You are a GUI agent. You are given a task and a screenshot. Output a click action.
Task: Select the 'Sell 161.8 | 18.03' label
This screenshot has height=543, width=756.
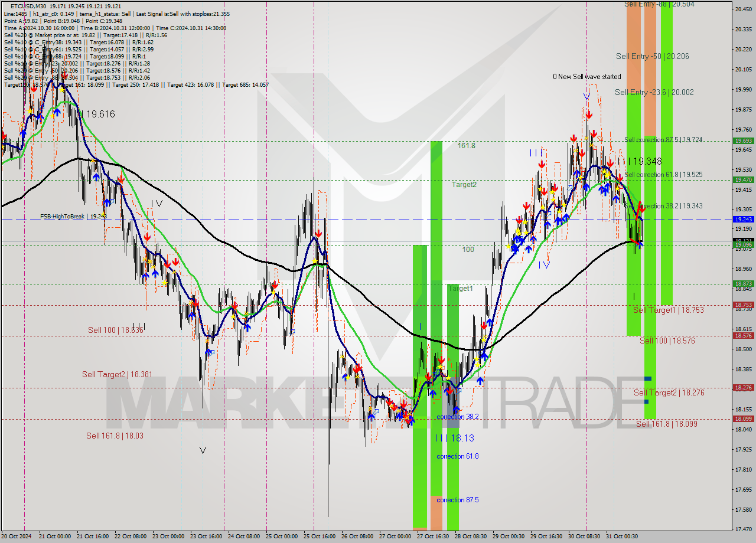[115, 436]
